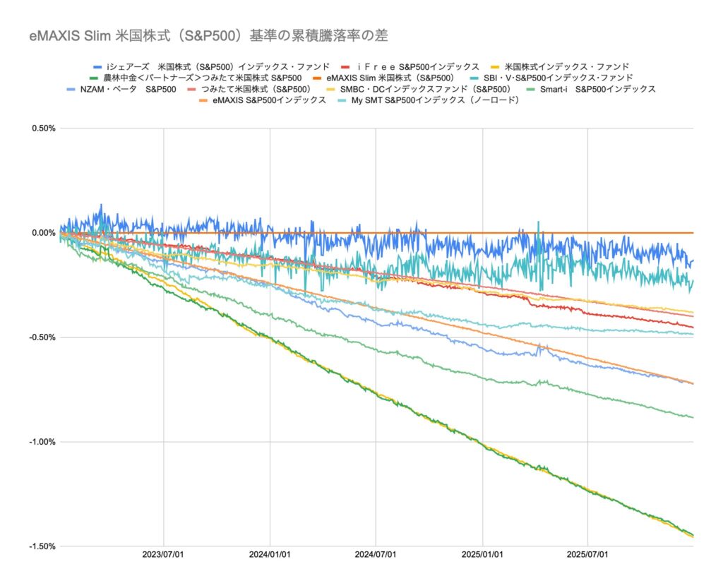Click the 2025/07/01 x-axis date label
Viewport: 723px width, 588px height.
[587, 556]
